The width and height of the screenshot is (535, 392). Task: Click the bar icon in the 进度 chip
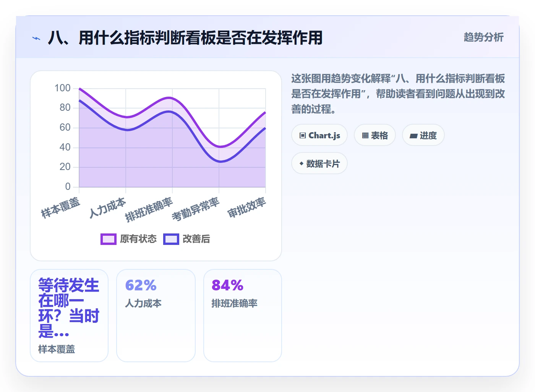point(413,136)
